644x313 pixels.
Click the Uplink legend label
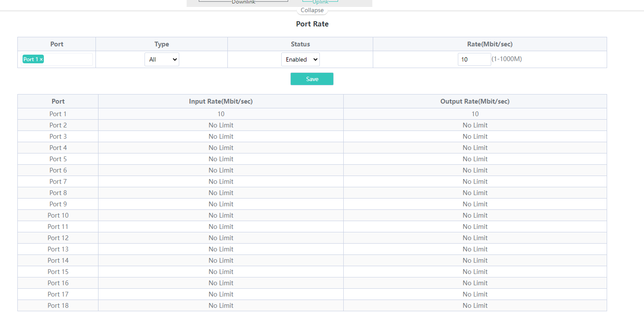(321, 2)
